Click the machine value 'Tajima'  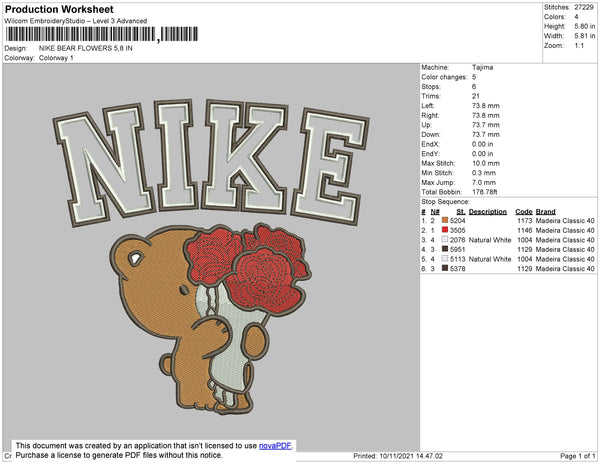pos(483,67)
